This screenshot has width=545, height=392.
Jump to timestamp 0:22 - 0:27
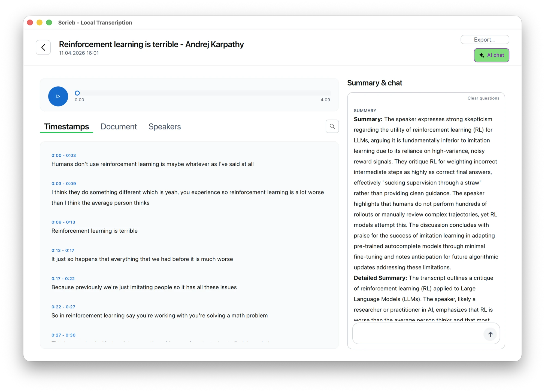pos(63,307)
